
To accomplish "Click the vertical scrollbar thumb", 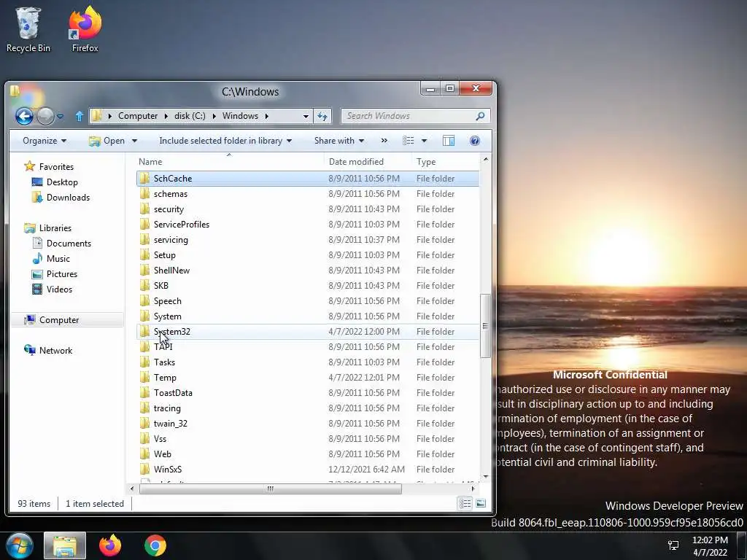I will [485, 326].
